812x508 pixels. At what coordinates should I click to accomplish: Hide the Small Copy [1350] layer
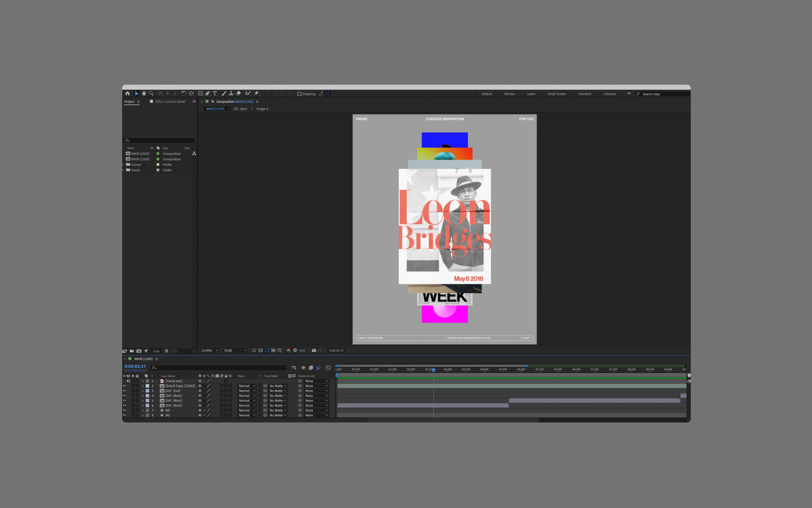124,386
